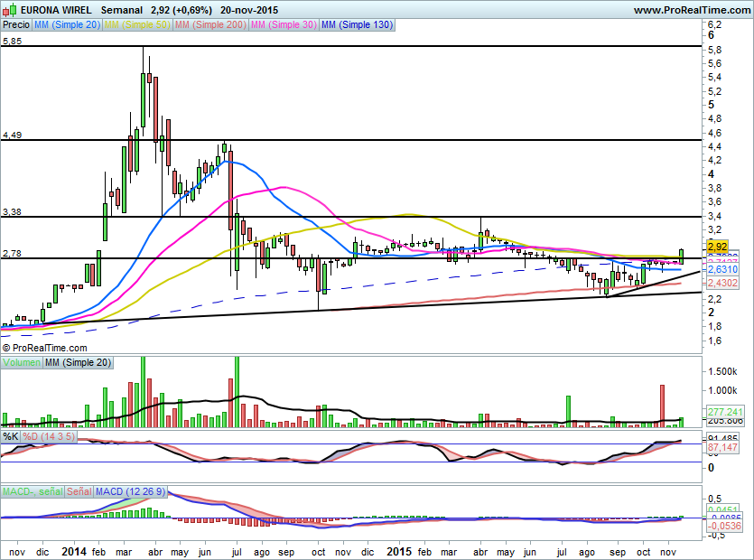Click the 277.241 volume value tag
This screenshot has width=754, height=560.
point(725,412)
